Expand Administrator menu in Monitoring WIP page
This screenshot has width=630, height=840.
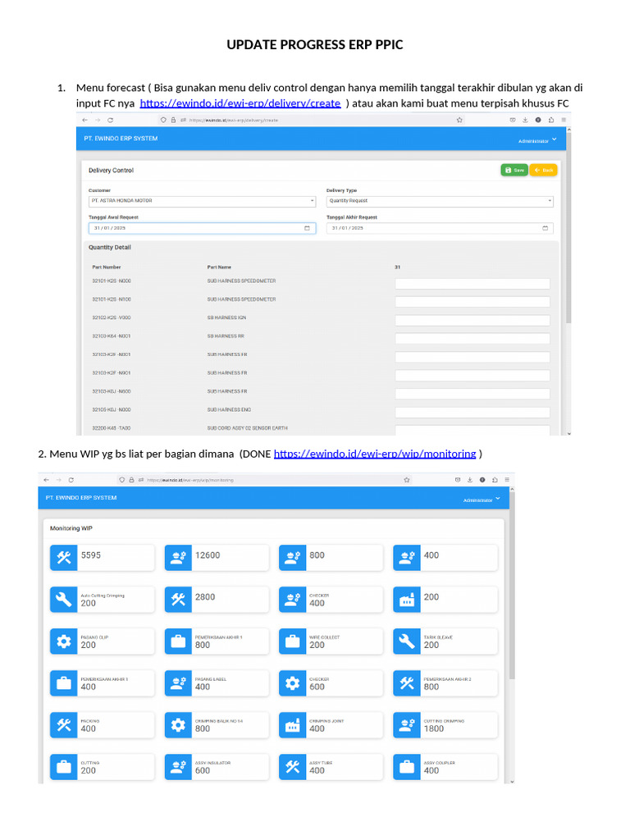[482, 500]
